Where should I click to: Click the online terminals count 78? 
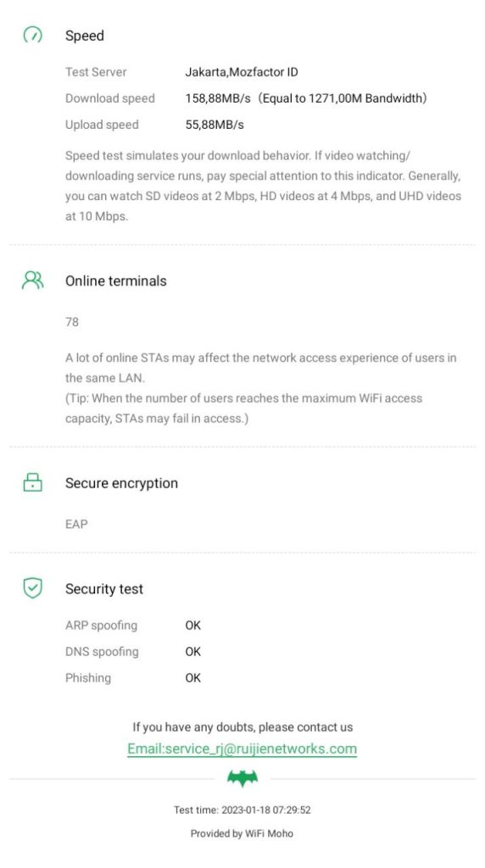(x=72, y=321)
